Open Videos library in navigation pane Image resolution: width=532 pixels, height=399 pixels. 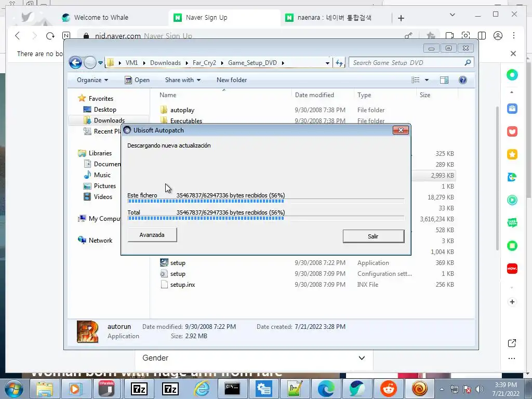click(x=103, y=196)
